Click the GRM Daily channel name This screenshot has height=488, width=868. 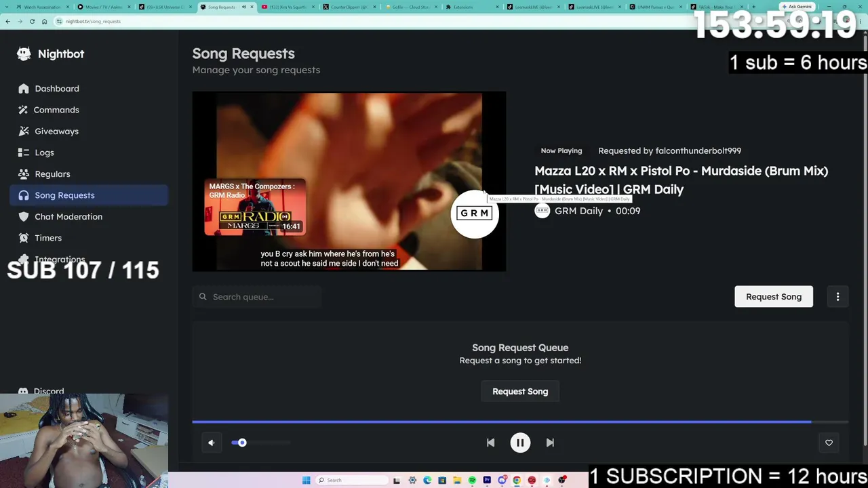tap(578, 211)
